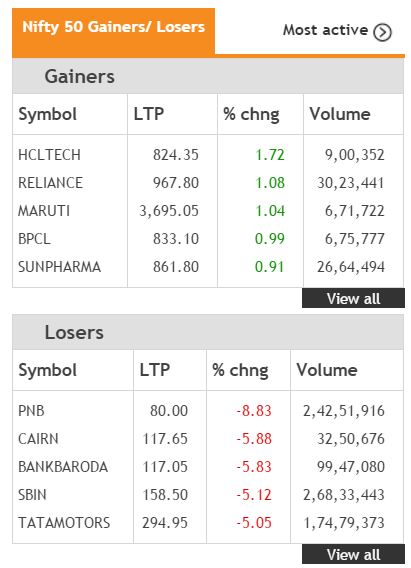Select the SBIN symbol
The height and width of the screenshot is (568, 411).
[32, 494]
